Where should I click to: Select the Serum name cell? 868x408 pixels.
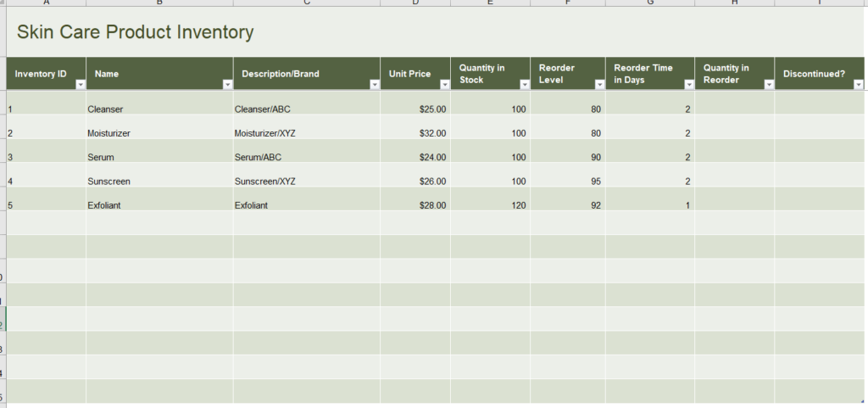coord(159,151)
